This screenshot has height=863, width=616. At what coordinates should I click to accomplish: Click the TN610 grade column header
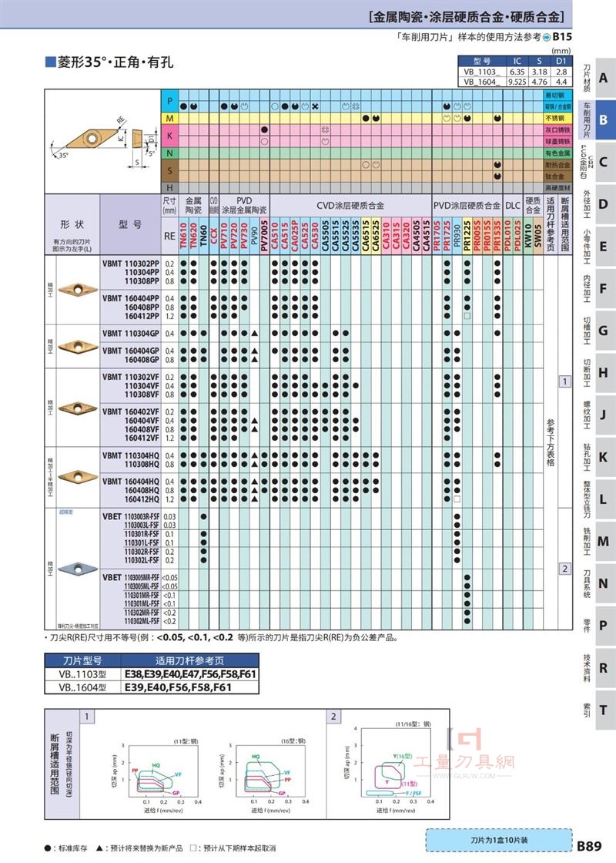click(x=183, y=236)
